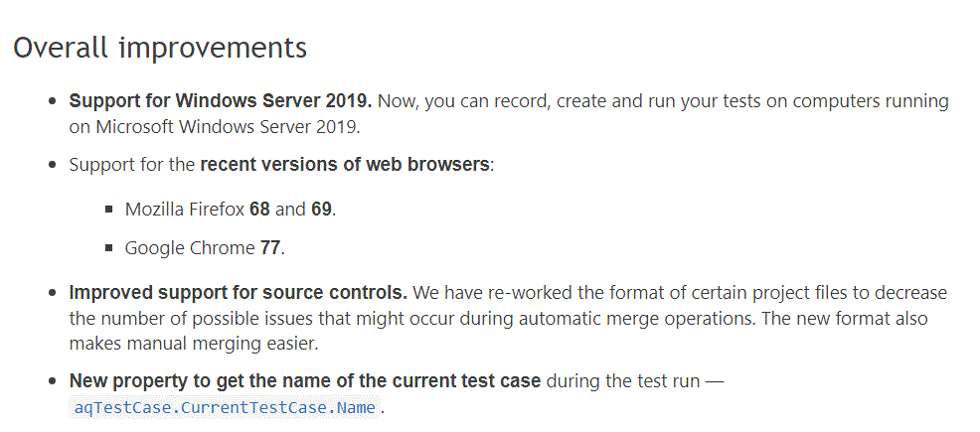Click the round bullet before web browsers item

click(x=53, y=165)
